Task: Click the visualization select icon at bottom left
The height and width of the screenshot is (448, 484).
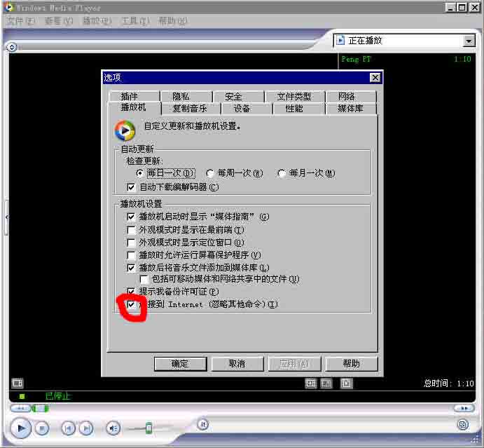Action: (18, 383)
